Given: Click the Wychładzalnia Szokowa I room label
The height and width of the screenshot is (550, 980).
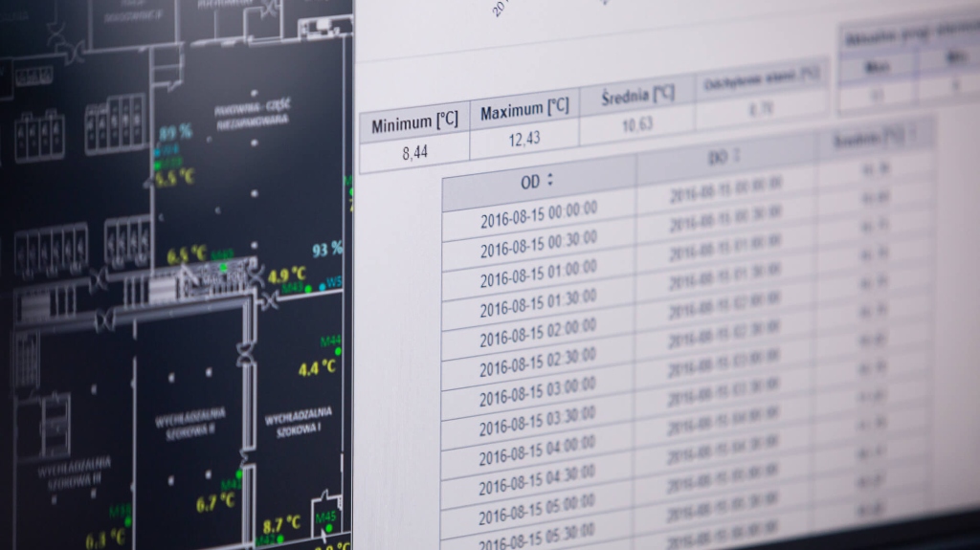Looking at the screenshot, I should (x=299, y=421).
